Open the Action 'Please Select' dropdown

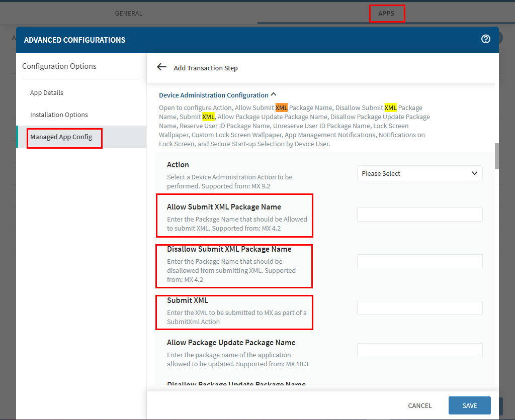[419, 173]
